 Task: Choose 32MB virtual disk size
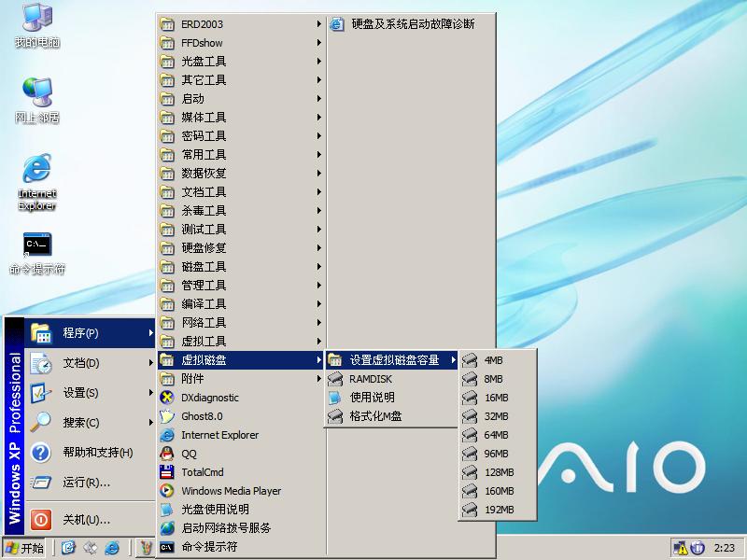[x=498, y=416]
